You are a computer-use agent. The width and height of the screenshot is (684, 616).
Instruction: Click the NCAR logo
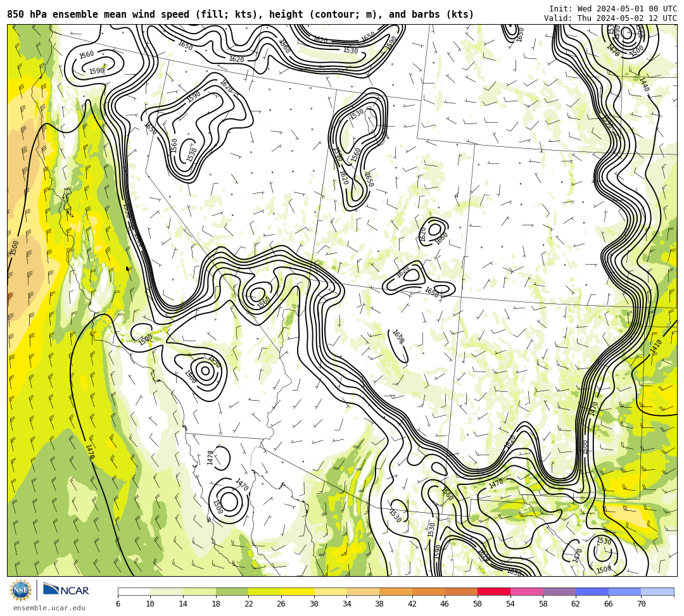66,590
